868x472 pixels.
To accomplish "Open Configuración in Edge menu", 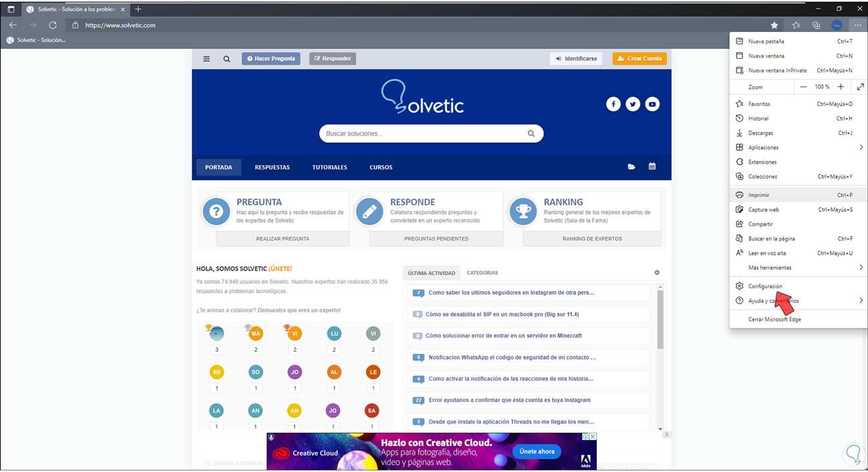I will point(799,286).
